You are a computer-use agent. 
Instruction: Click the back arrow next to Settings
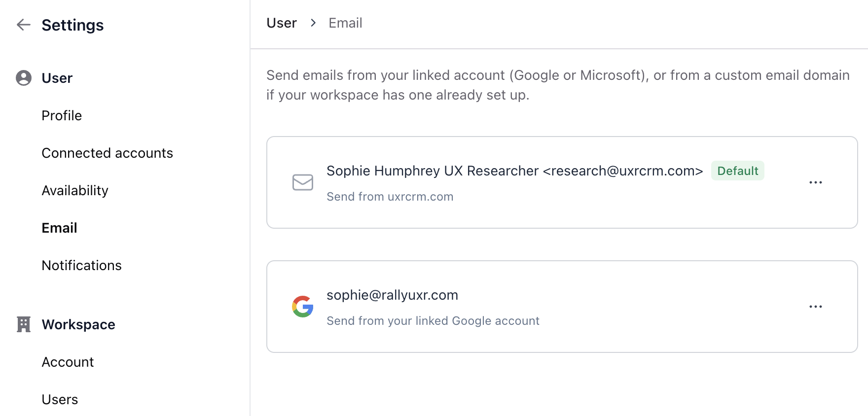pos(24,25)
